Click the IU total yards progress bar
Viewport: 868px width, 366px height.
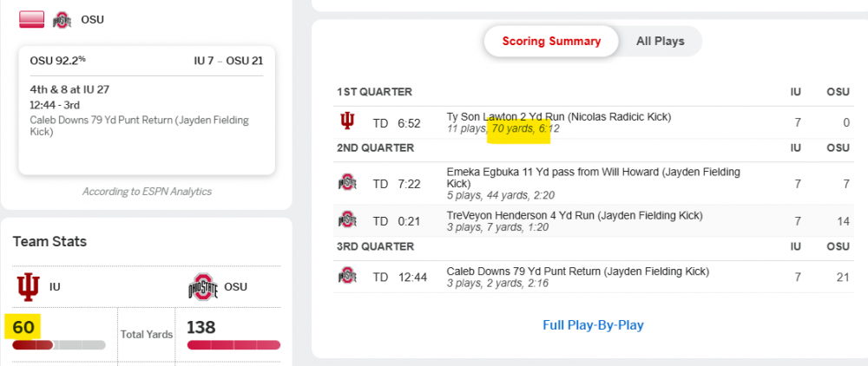59,345
